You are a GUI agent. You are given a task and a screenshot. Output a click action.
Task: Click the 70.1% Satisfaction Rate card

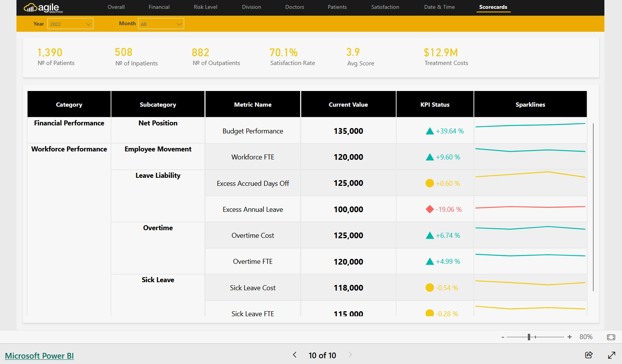coord(292,57)
